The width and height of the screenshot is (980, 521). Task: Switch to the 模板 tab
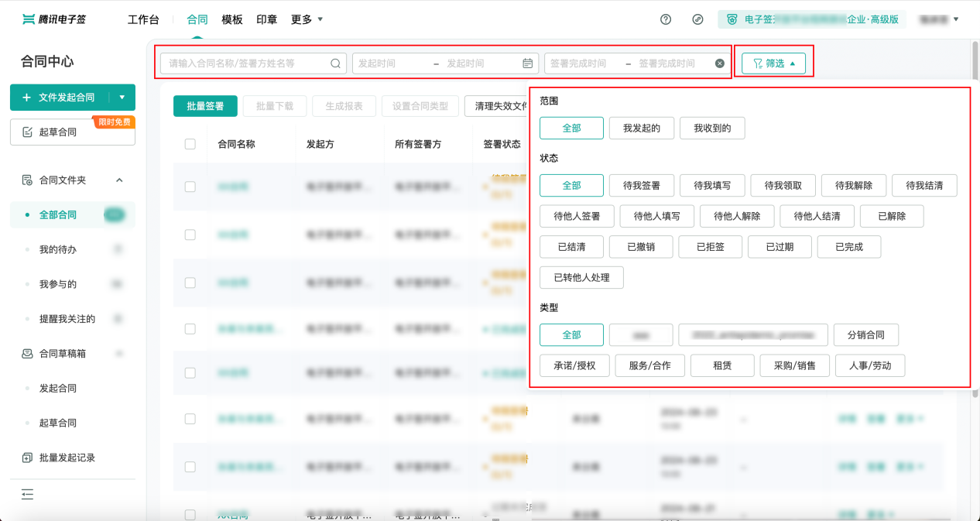point(231,19)
